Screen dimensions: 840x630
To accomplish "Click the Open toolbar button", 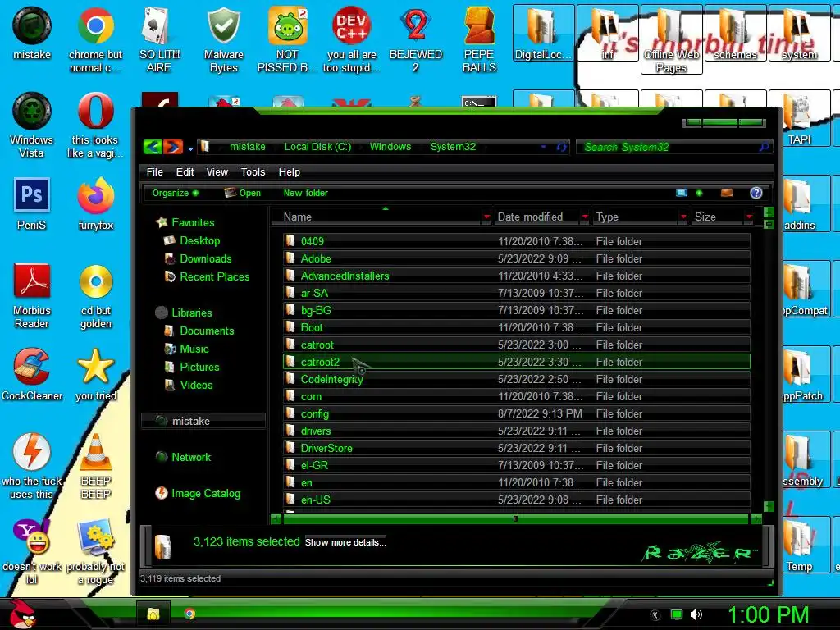I will (x=243, y=193).
